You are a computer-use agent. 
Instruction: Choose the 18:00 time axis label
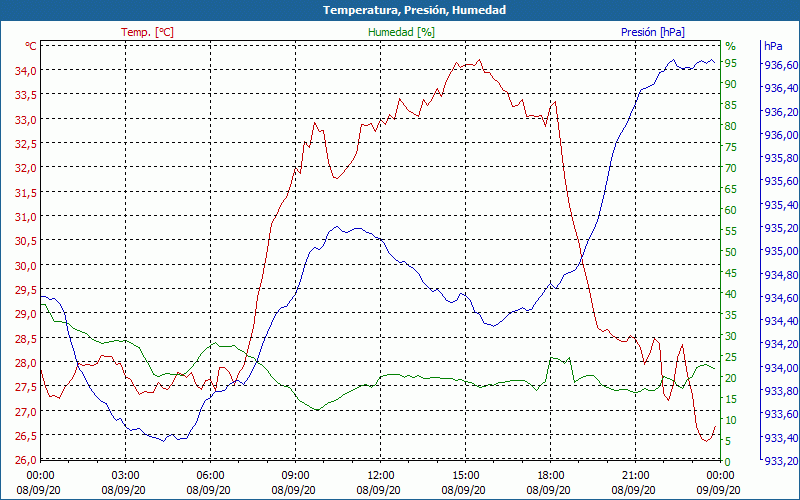click(x=551, y=476)
